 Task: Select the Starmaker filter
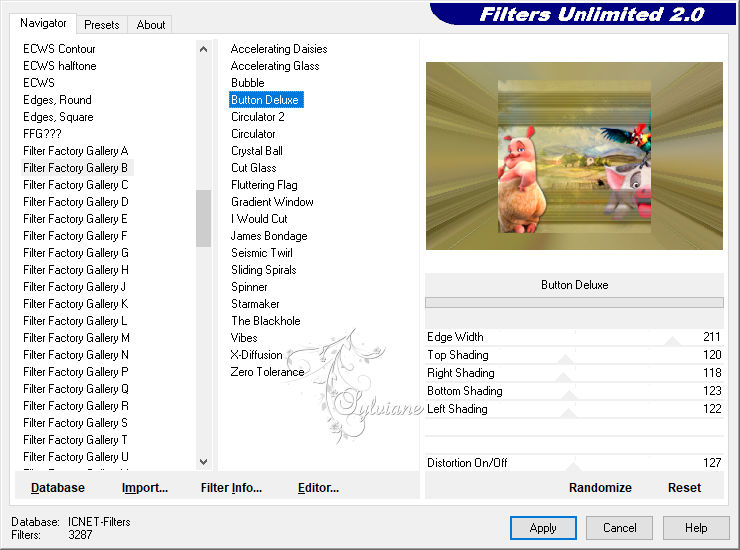tap(255, 304)
